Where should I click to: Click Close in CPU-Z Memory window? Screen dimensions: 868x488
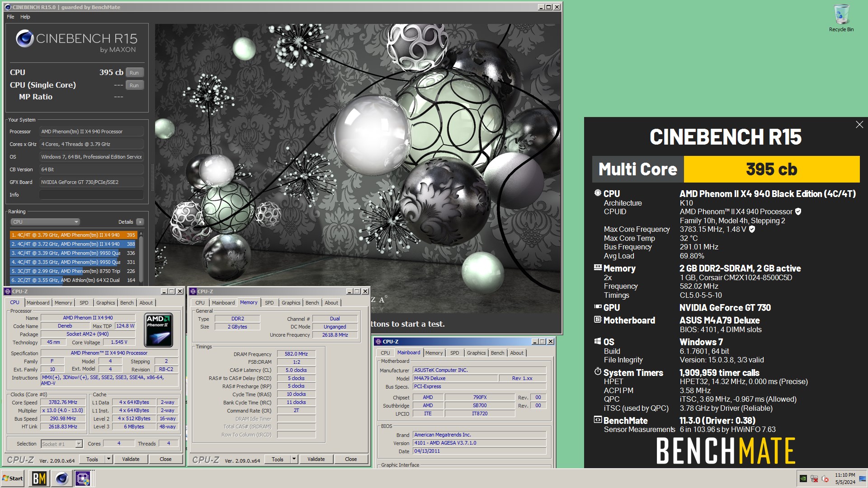point(351,459)
